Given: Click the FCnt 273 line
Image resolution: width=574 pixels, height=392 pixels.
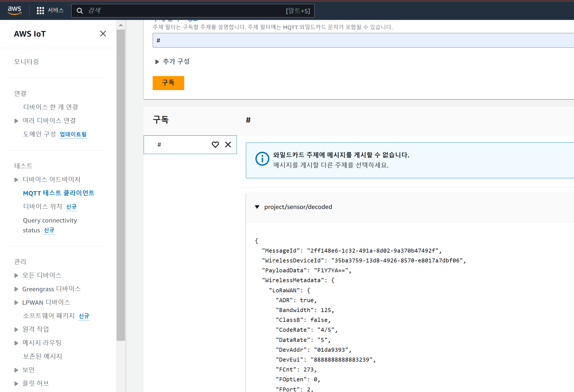Looking at the screenshot, I should pos(296,369).
